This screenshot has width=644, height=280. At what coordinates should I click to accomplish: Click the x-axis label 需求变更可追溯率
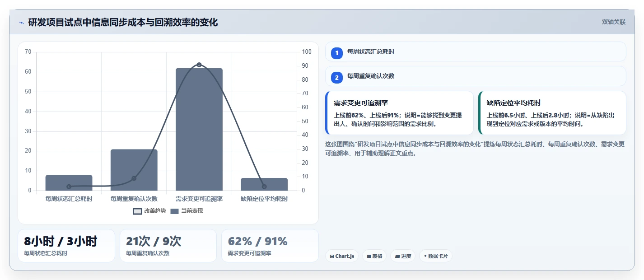pyautogui.click(x=199, y=199)
